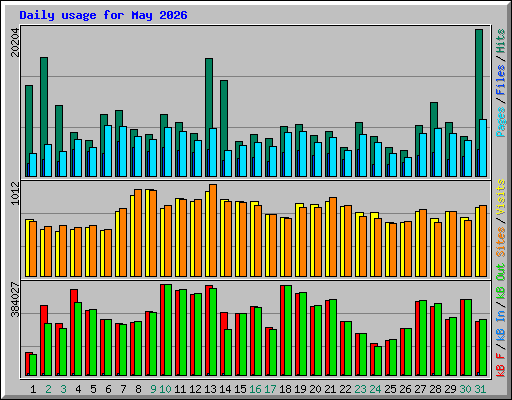Click the cyan Pages bar for day 6

[108, 151]
